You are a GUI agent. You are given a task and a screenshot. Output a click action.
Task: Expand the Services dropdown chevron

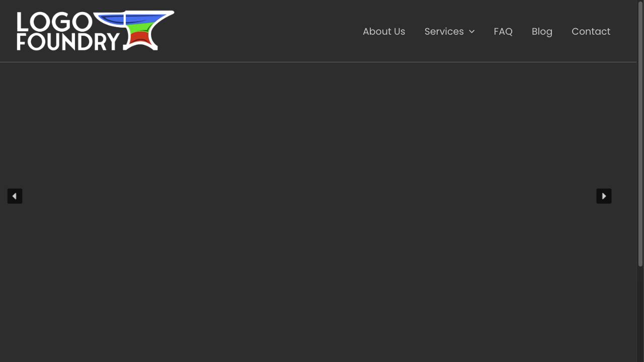tap(472, 32)
